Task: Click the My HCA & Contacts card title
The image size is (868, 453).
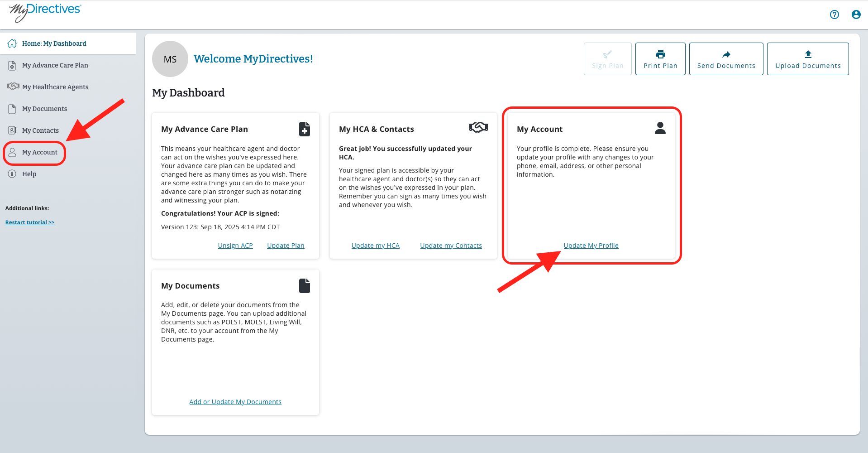Action: (x=377, y=129)
